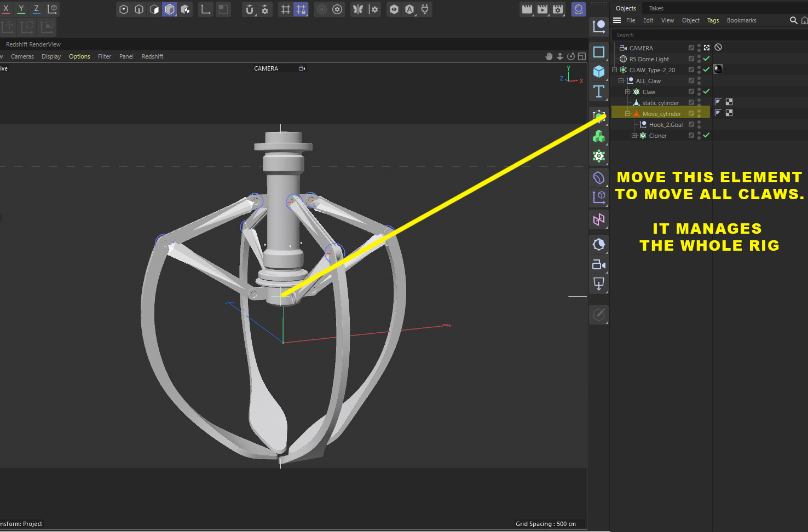
Task: Collapse the Move_cylinder tree node
Action: (628, 113)
